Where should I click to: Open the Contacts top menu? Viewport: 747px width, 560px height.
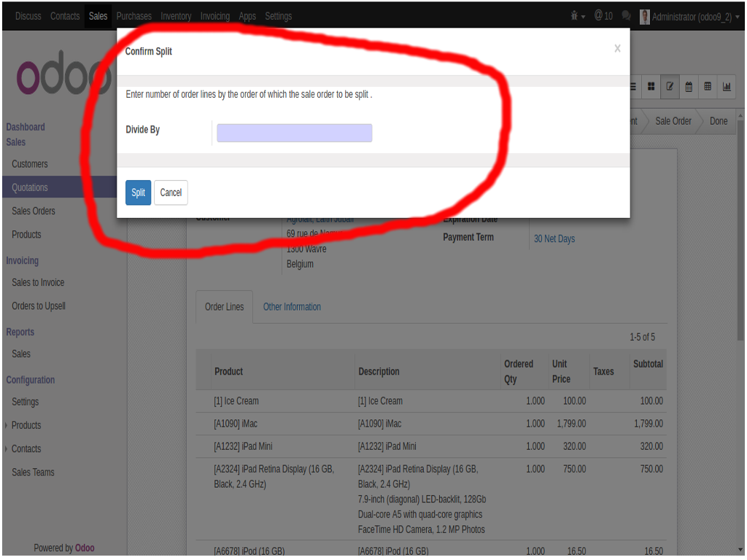click(65, 16)
